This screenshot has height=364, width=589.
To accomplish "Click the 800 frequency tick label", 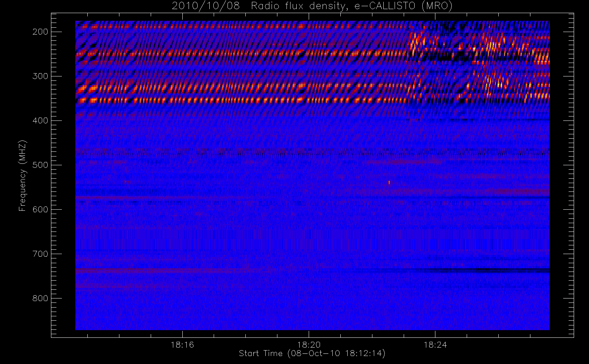I will coord(40,298).
